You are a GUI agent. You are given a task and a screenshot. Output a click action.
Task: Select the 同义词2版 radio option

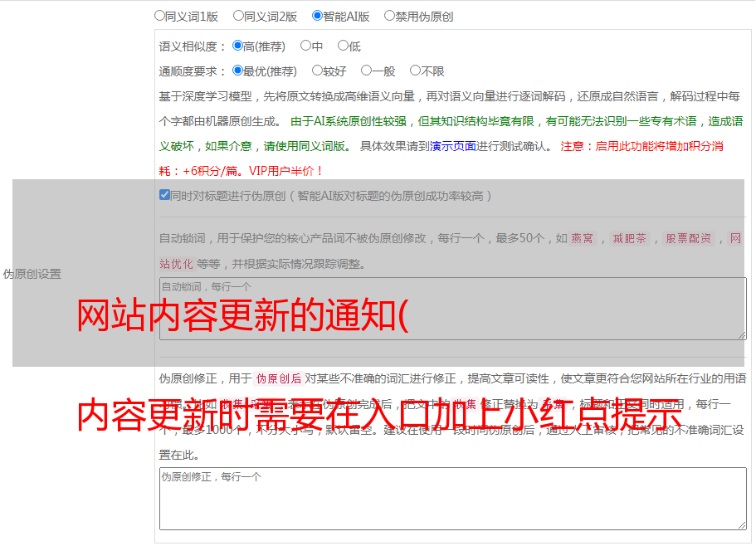(x=238, y=16)
